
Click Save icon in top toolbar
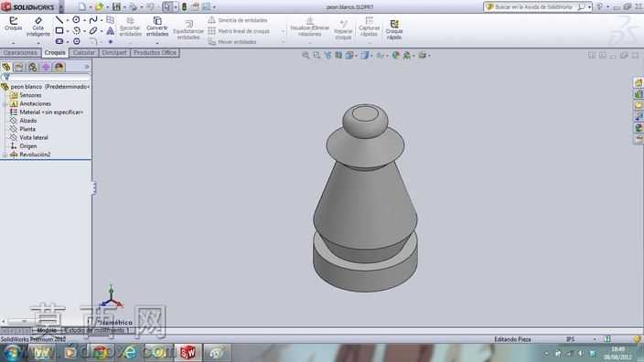click(x=117, y=6)
